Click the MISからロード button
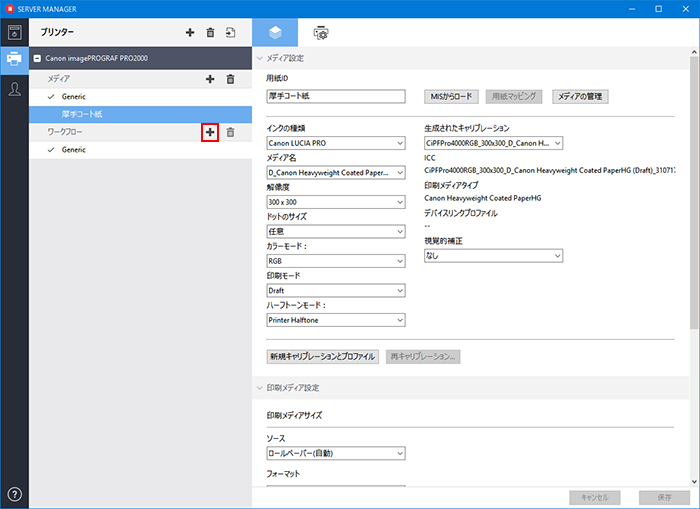The image size is (700, 509). tap(449, 97)
